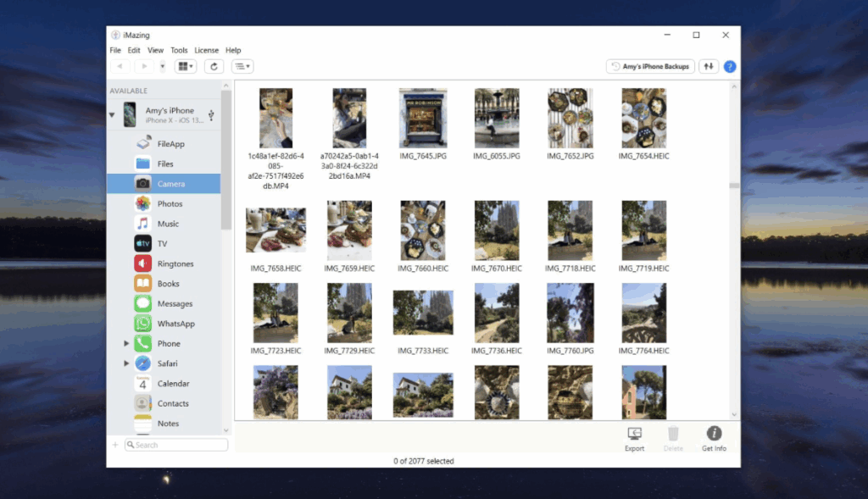Open the Contacts section icon

point(142,403)
